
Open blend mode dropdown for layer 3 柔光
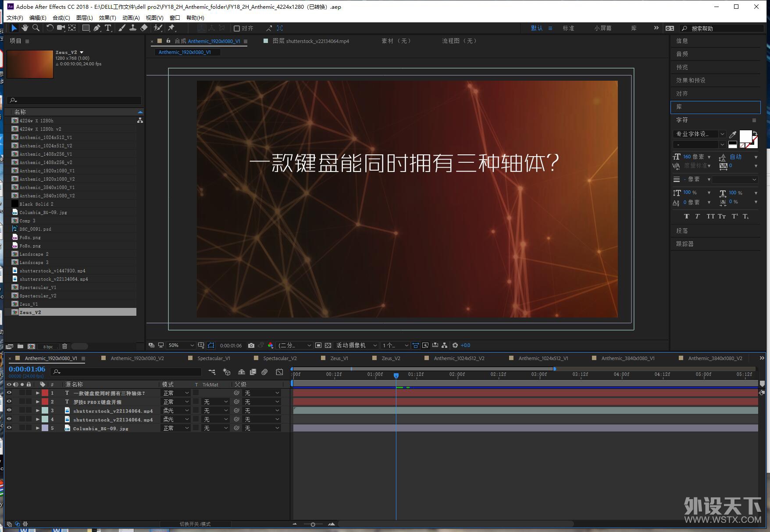click(x=176, y=411)
